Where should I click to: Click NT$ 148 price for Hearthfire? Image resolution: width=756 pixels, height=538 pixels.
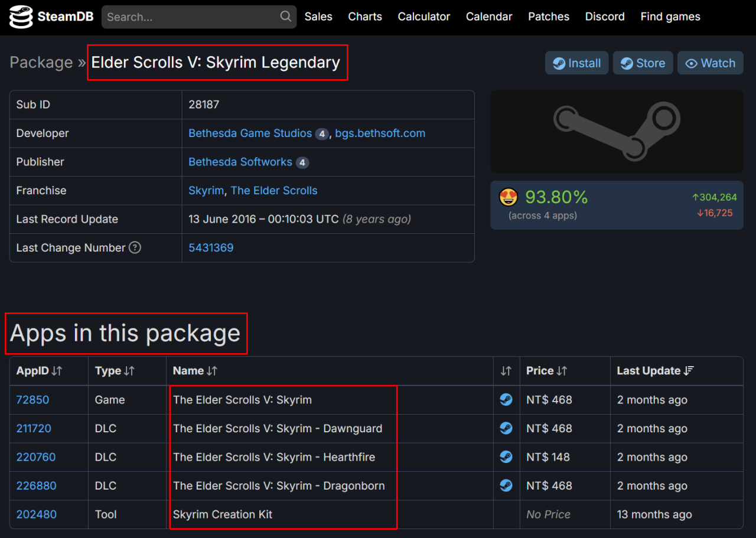tap(548, 457)
